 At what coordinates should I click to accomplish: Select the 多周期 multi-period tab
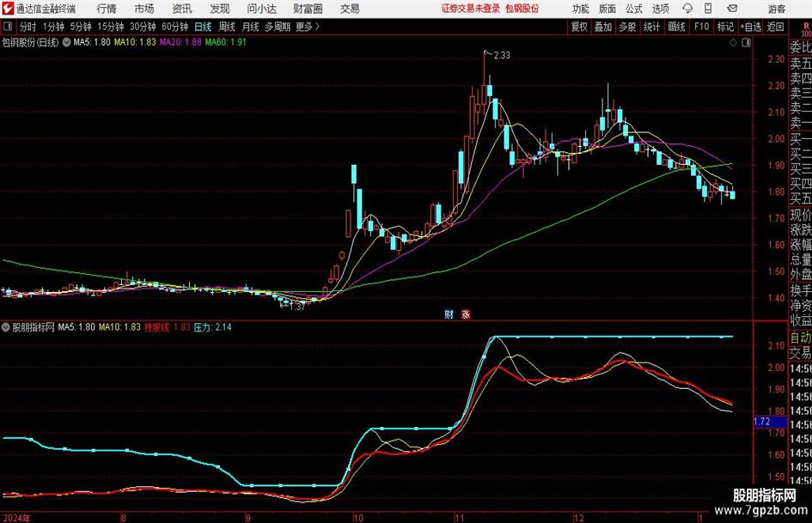[x=278, y=27]
